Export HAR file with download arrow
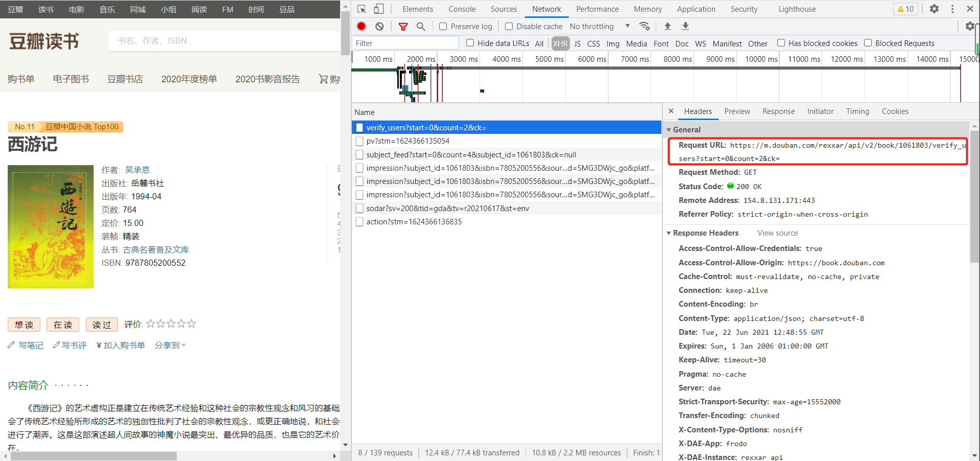The width and height of the screenshot is (980, 461). tap(686, 26)
